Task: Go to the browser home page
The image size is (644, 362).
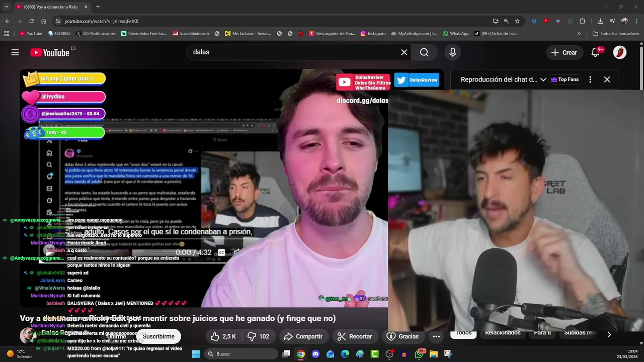Action: pos(44,21)
